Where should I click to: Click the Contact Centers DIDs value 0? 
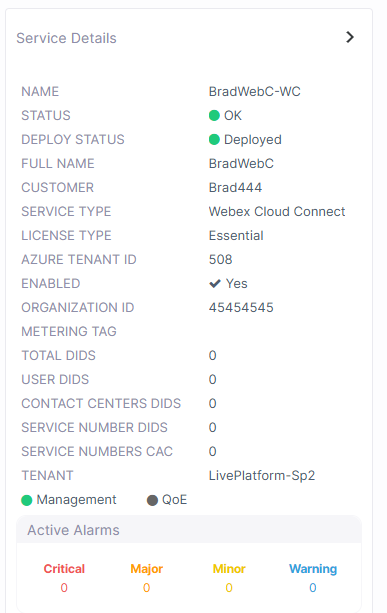pos(212,403)
